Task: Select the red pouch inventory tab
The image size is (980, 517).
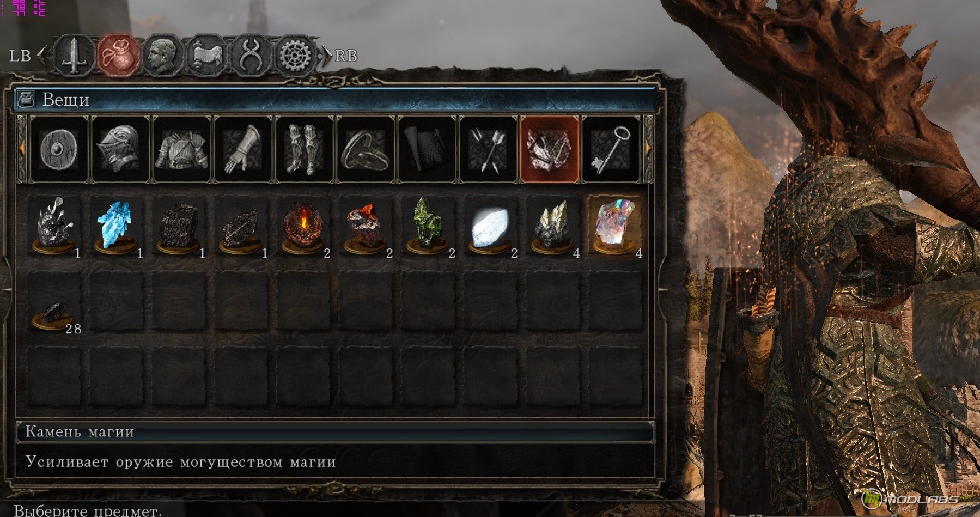Action: (118, 54)
